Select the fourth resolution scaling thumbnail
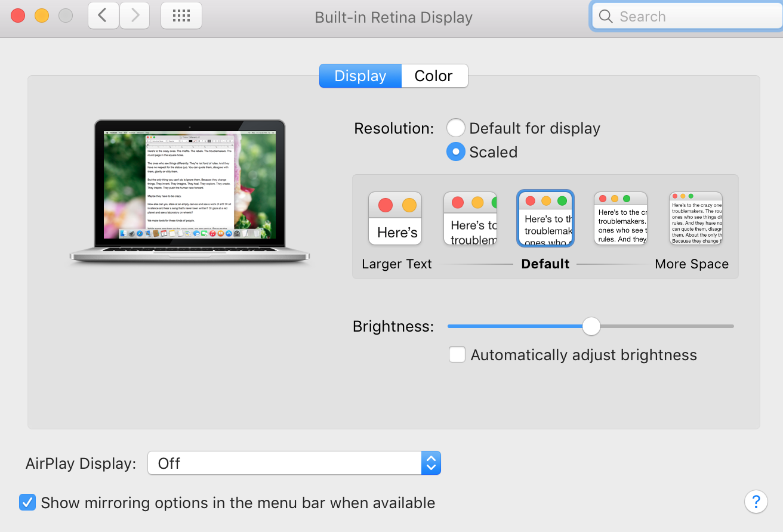Viewport: 783px width, 532px height. click(621, 218)
